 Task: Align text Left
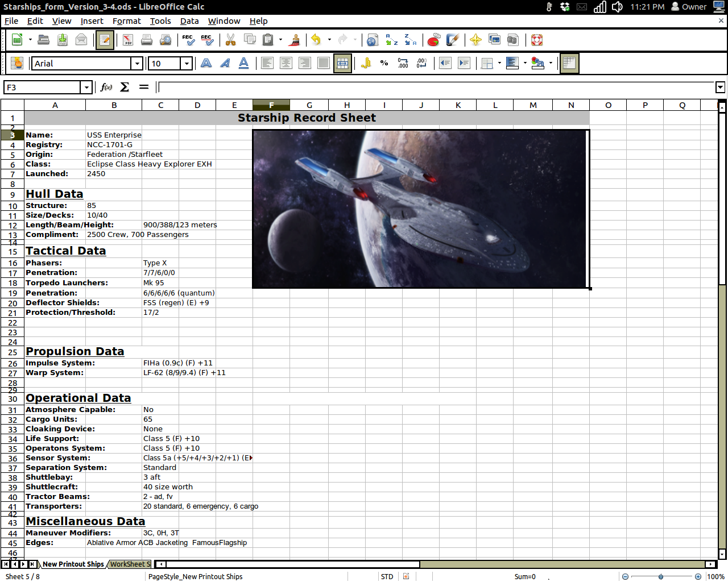coord(267,63)
